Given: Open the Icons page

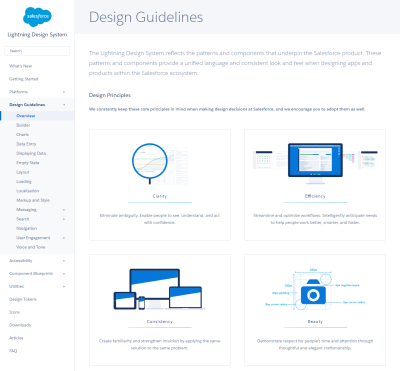Looking at the screenshot, I should pos(14,312).
